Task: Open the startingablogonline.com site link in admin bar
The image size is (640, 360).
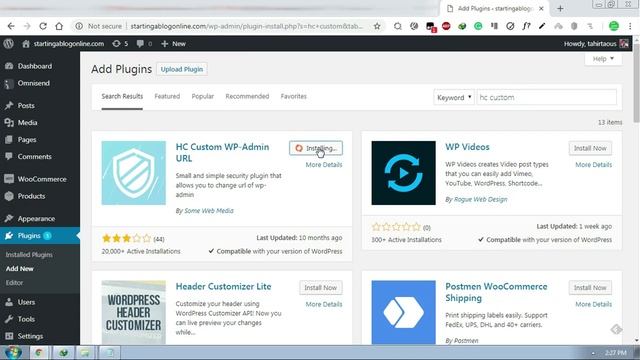Action: (x=63, y=44)
